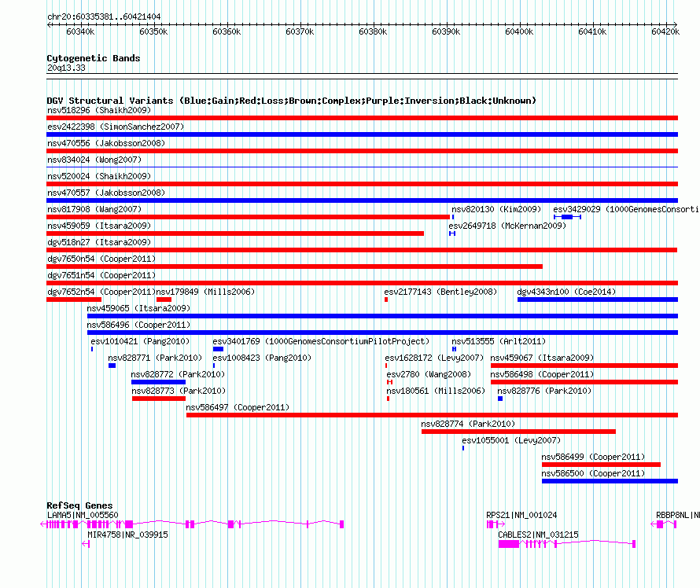
Task: Click the esv1055001 (Levy2007) blue marker
Action: pos(463,448)
